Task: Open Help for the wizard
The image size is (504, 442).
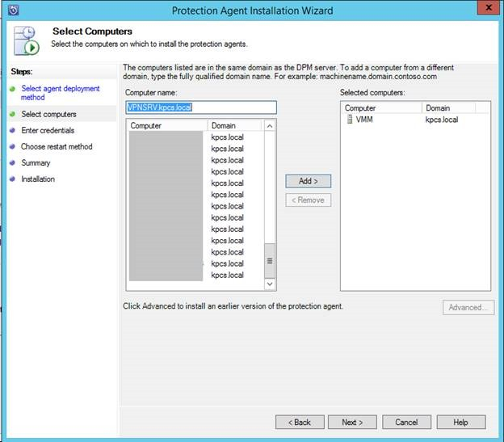Action: coord(460,422)
